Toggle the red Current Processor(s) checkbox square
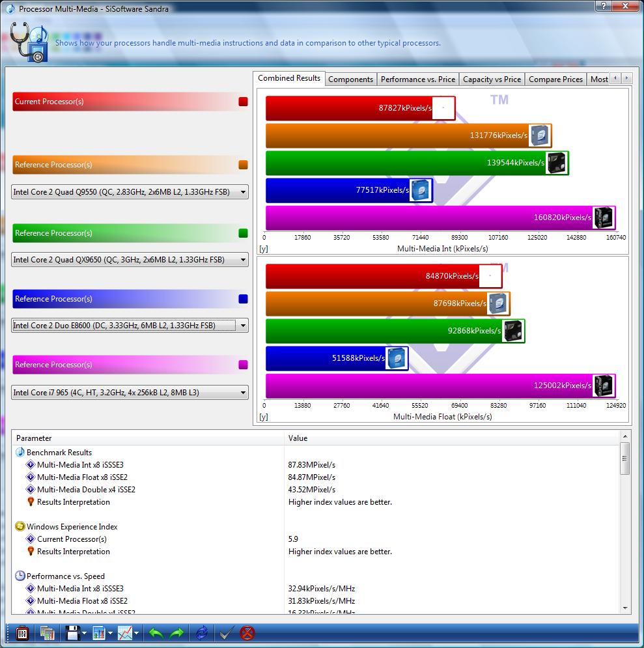Screen dimensions: 644x648 (244, 102)
